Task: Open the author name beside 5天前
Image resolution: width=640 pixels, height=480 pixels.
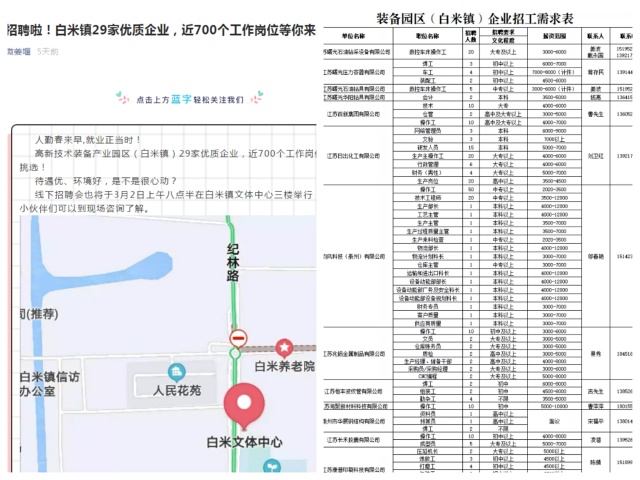Action: [x=18, y=50]
